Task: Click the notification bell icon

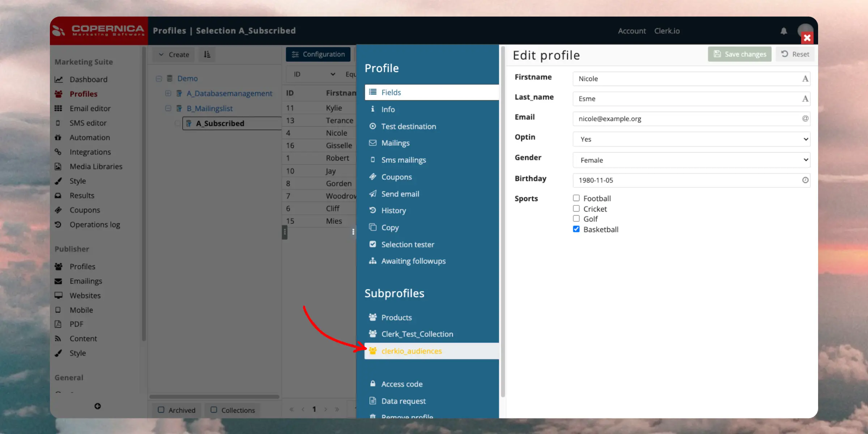Action: click(x=783, y=31)
